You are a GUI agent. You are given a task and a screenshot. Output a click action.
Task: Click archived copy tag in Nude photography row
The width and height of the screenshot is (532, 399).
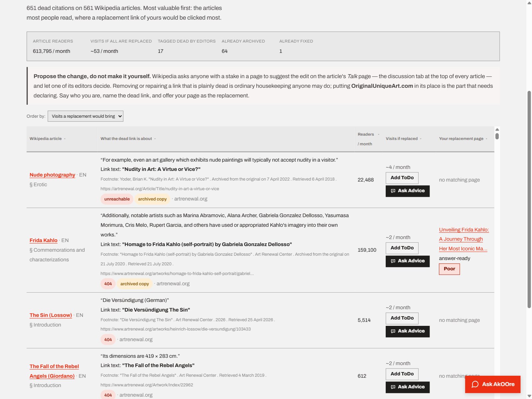click(152, 199)
